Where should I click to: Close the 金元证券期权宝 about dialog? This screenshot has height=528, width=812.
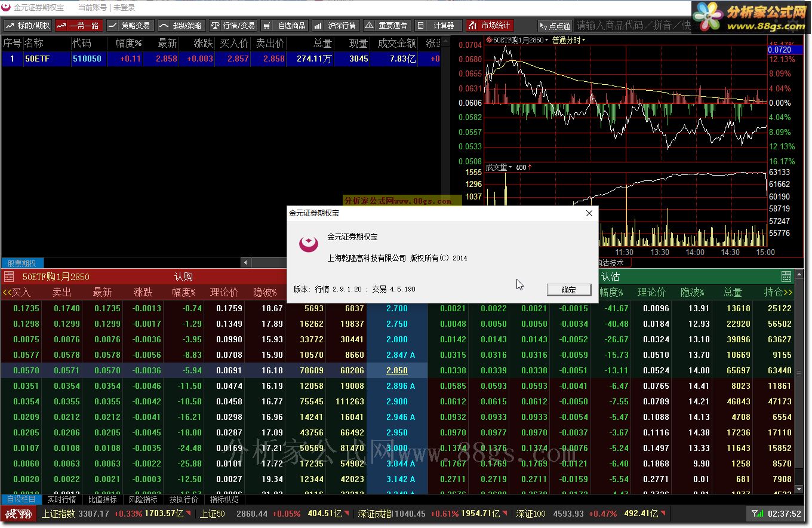pos(589,213)
